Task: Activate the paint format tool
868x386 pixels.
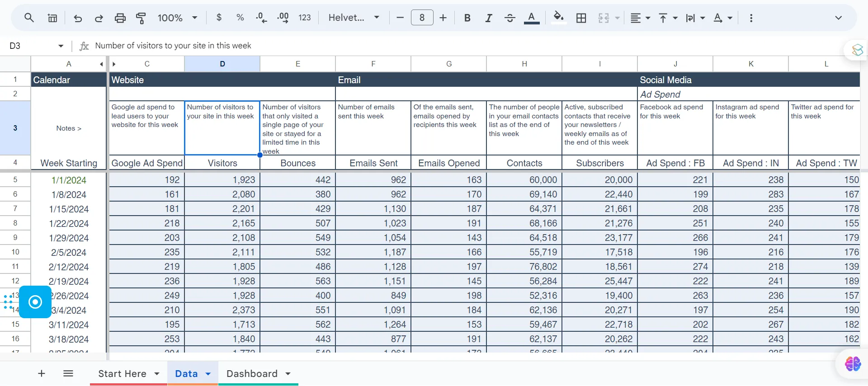Action: (x=141, y=18)
